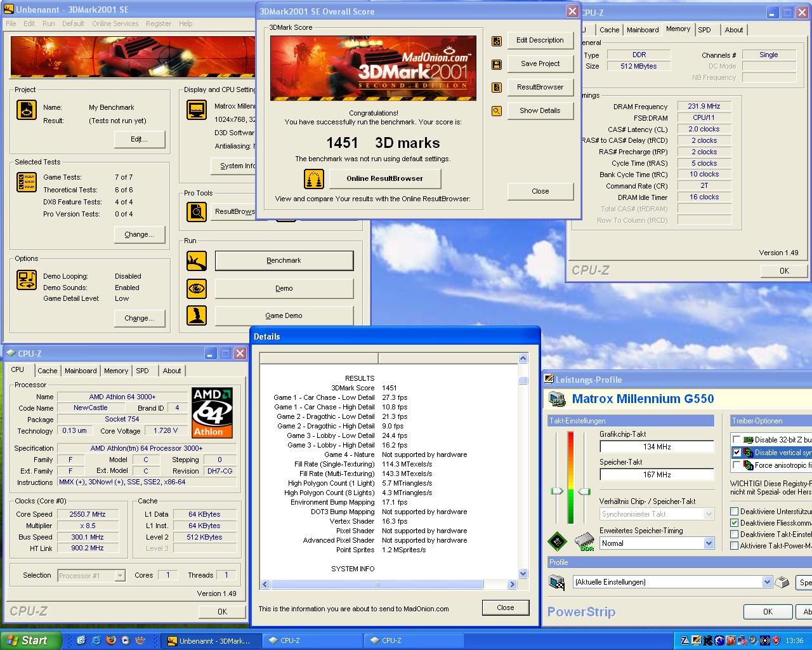Image resolution: width=812 pixels, height=650 pixels.
Task: Click OK in PowerStrip window
Action: coord(768,612)
